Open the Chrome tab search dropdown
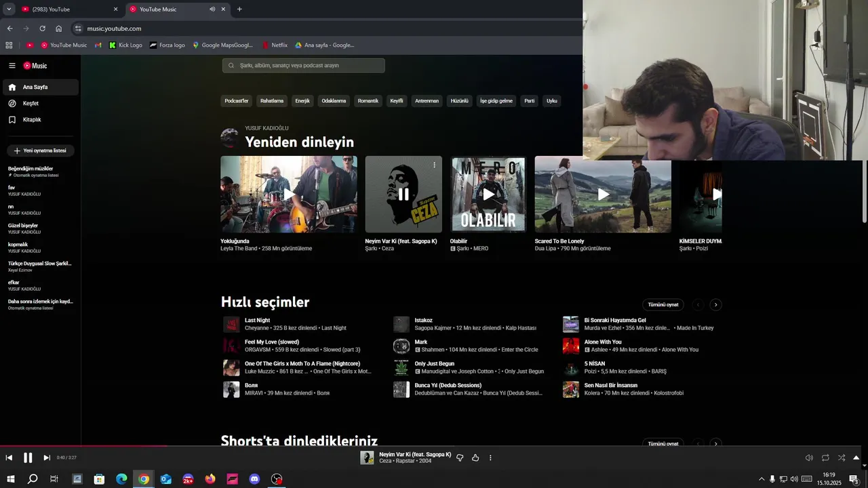 pos(9,9)
